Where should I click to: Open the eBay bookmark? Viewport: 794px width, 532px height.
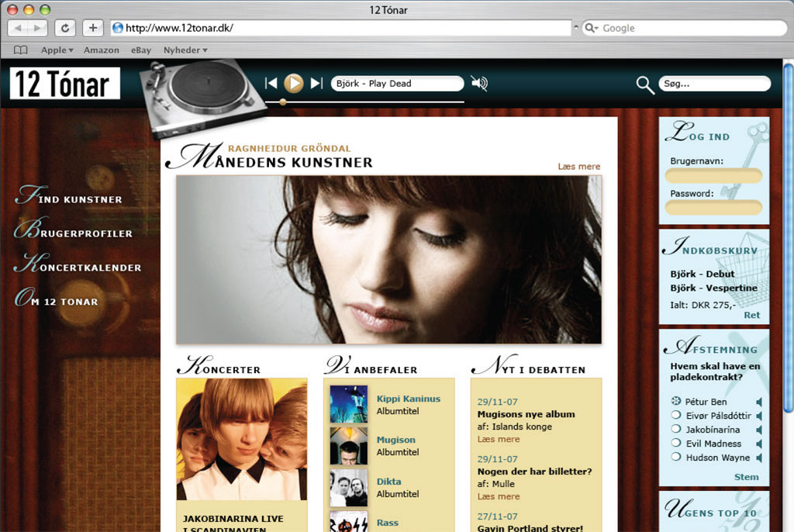click(141, 50)
